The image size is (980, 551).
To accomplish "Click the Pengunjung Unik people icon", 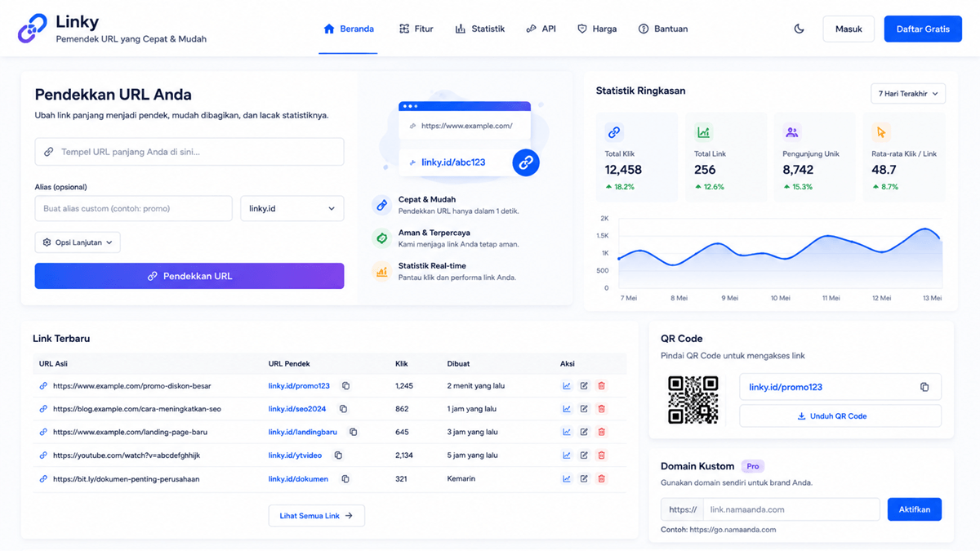I will pyautogui.click(x=791, y=132).
